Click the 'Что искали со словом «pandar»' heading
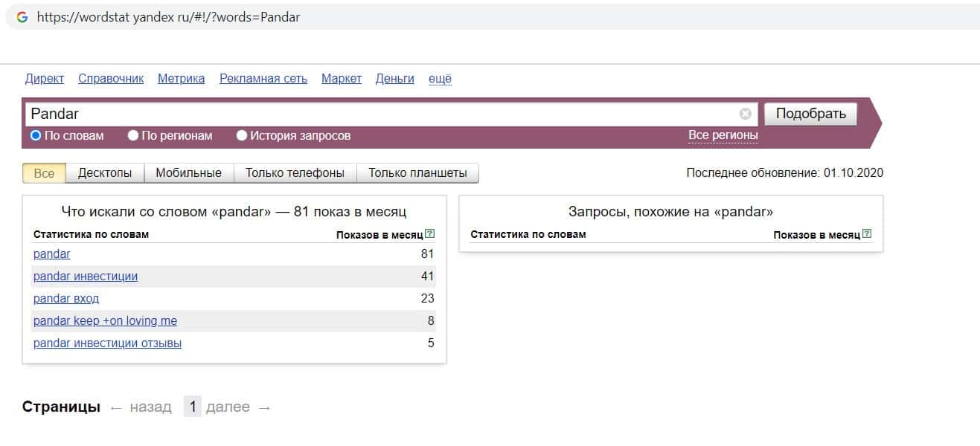Screen dimensions: 980x446 point(234,211)
